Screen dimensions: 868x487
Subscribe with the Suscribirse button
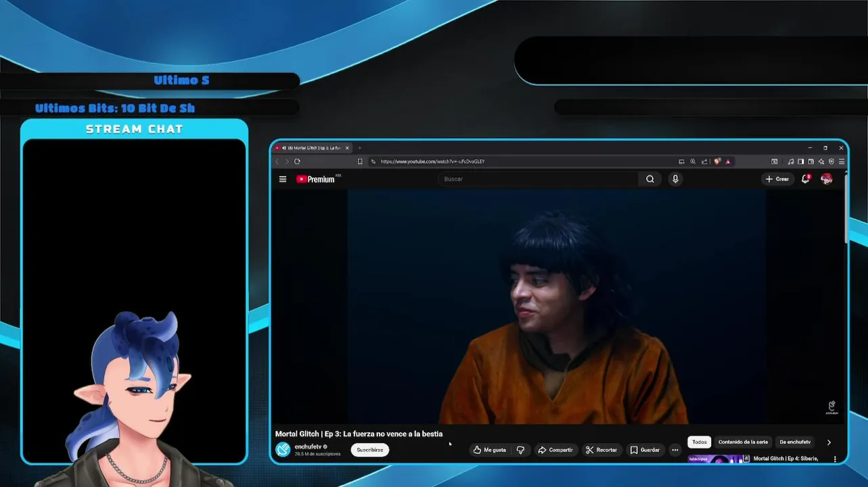click(x=370, y=450)
